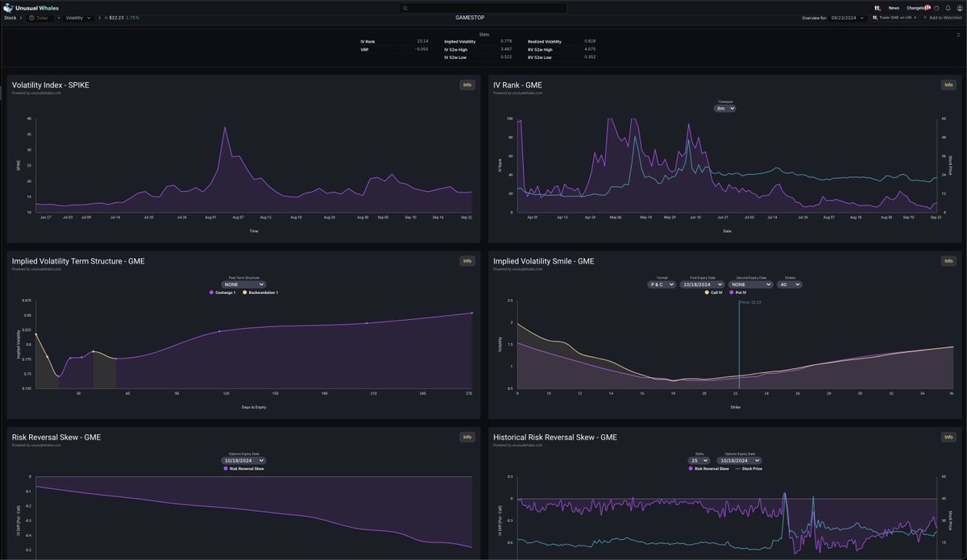
Task: Click the tastytrade 'tt' icon in header
Action: click(x=877, y=8)
